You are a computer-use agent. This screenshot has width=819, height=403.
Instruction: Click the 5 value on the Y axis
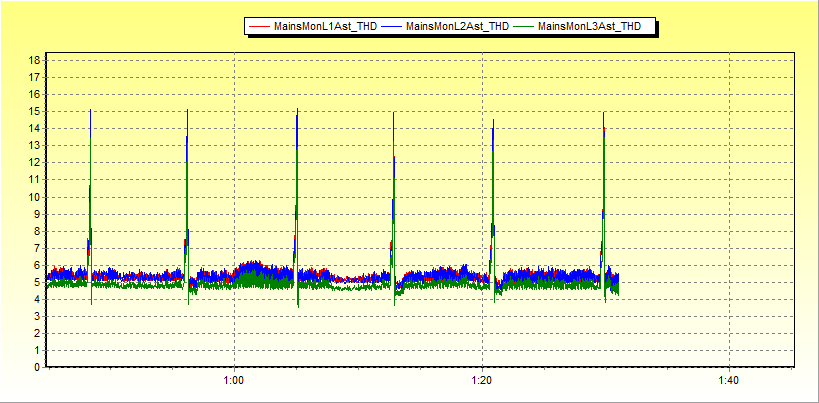click(x=37, y=282)
